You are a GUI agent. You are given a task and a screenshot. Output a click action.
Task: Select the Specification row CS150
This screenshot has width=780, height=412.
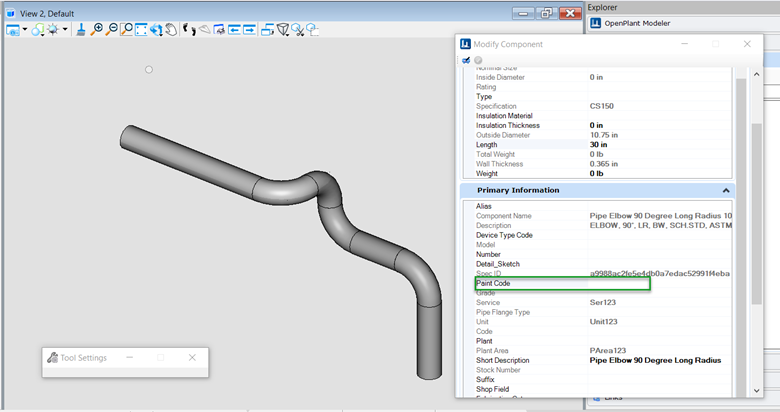[x=597, y=106]
